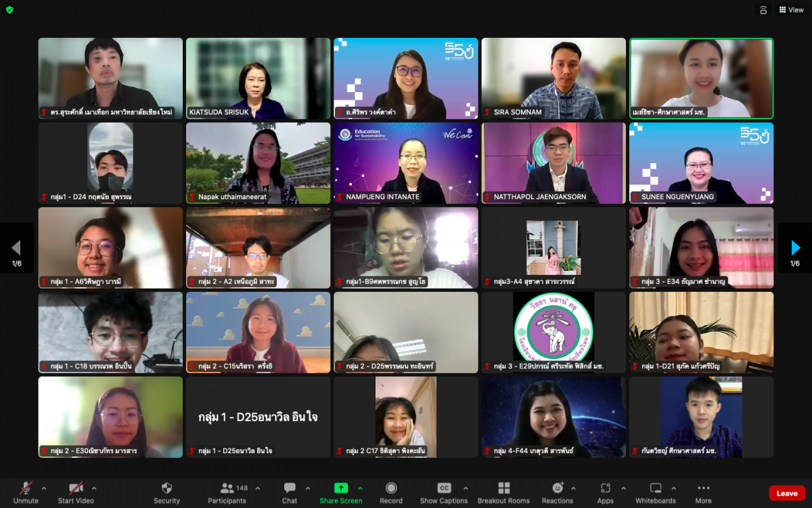Image resolution: width=812 pixels, height=508 pixels.
Task: Unmute the microphone
Action: [x=26, y=492]
